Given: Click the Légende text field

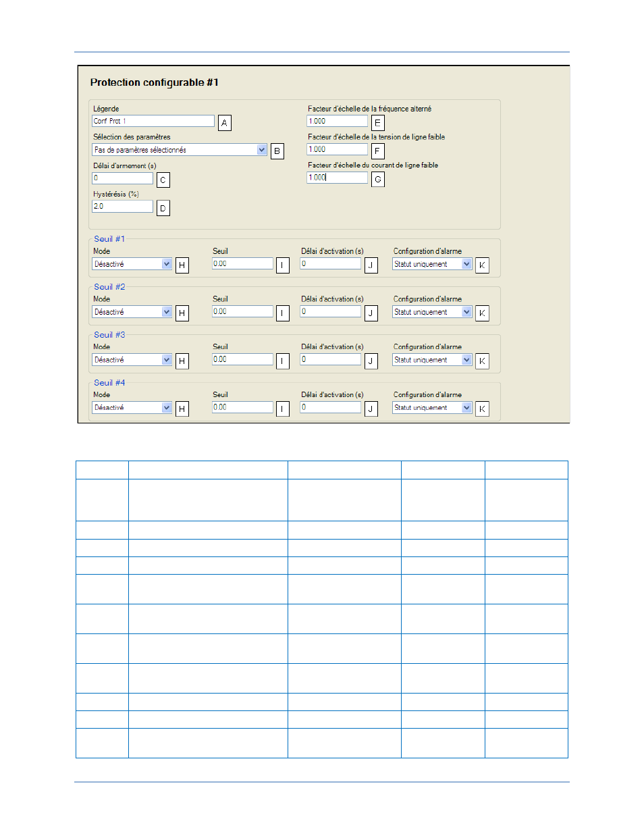Looking at the screenshot, I should pos(153,121).
